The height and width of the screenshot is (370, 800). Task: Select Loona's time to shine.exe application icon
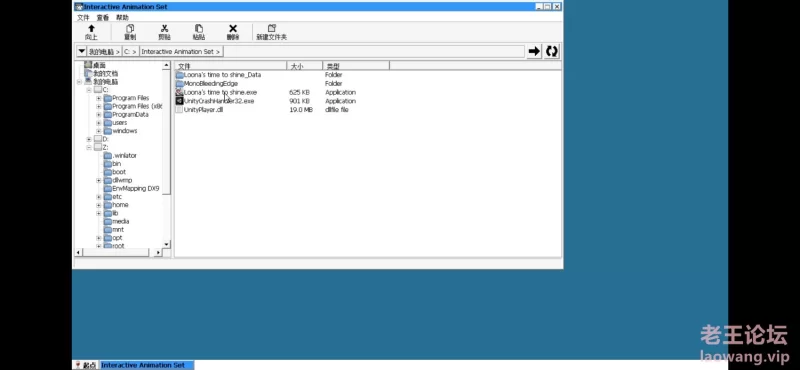[179, 92]
